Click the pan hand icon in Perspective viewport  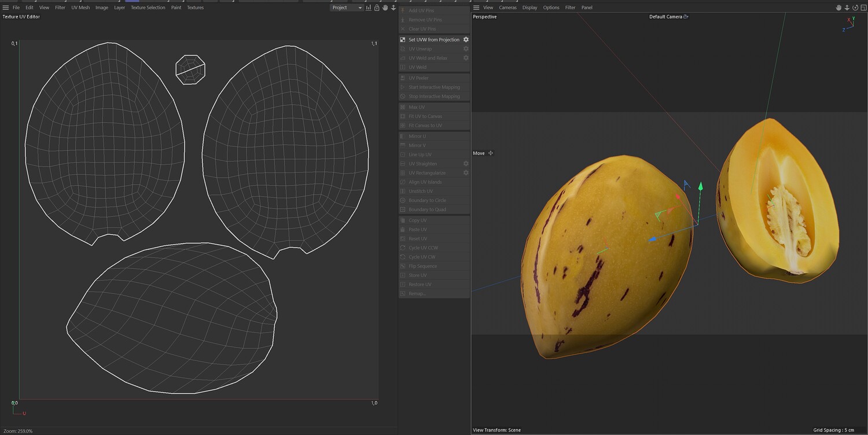(x=838, y=8)
